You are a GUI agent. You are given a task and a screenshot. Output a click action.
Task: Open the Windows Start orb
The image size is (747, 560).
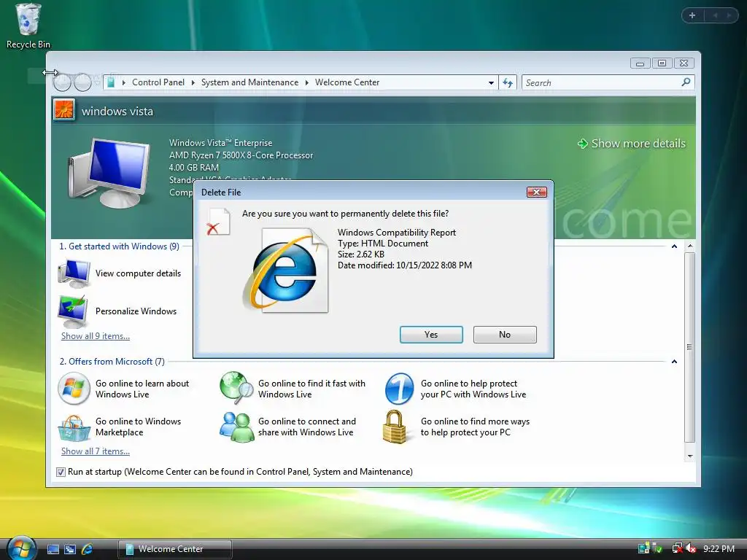coord(21,548)
